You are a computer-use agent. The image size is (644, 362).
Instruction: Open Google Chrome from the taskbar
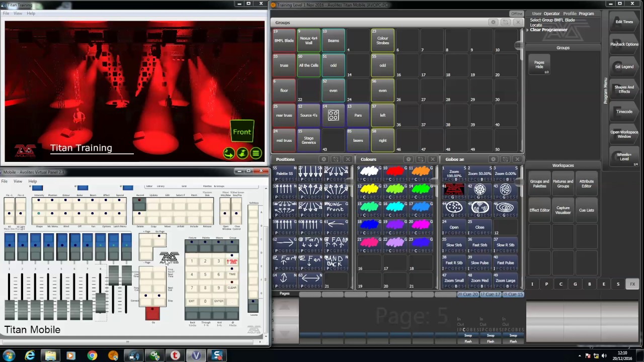click(x=92, y=355)
